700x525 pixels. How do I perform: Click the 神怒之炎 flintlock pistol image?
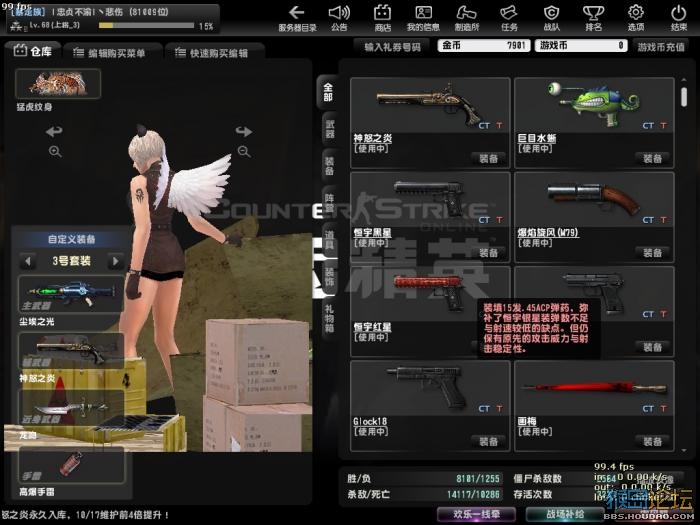coord(427,104)
